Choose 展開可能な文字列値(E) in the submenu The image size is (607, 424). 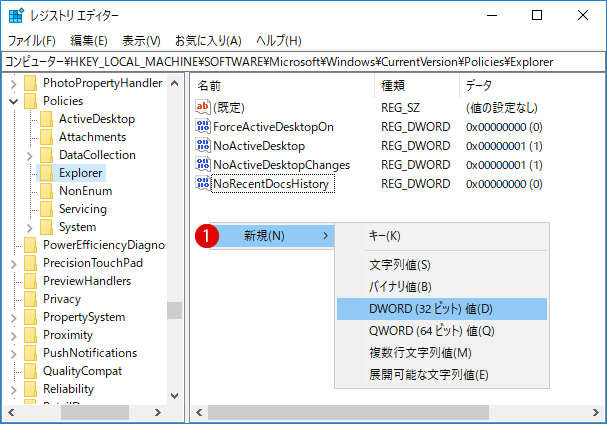coord(442,375)
